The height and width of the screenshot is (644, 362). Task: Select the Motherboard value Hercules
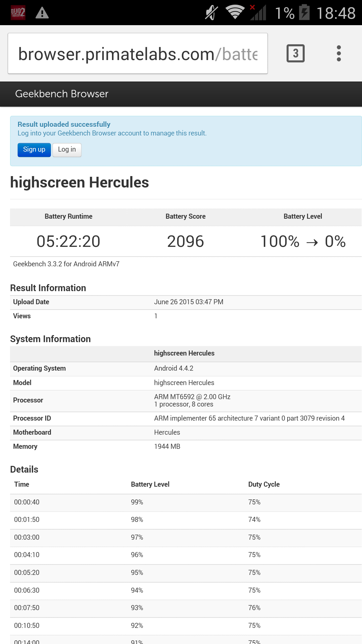click(167, 432)
